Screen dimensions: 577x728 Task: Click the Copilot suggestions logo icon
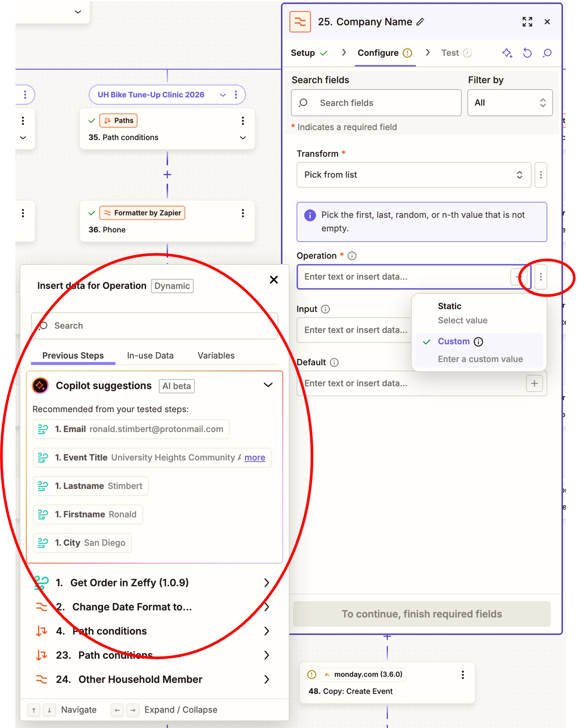coord(40,386)
